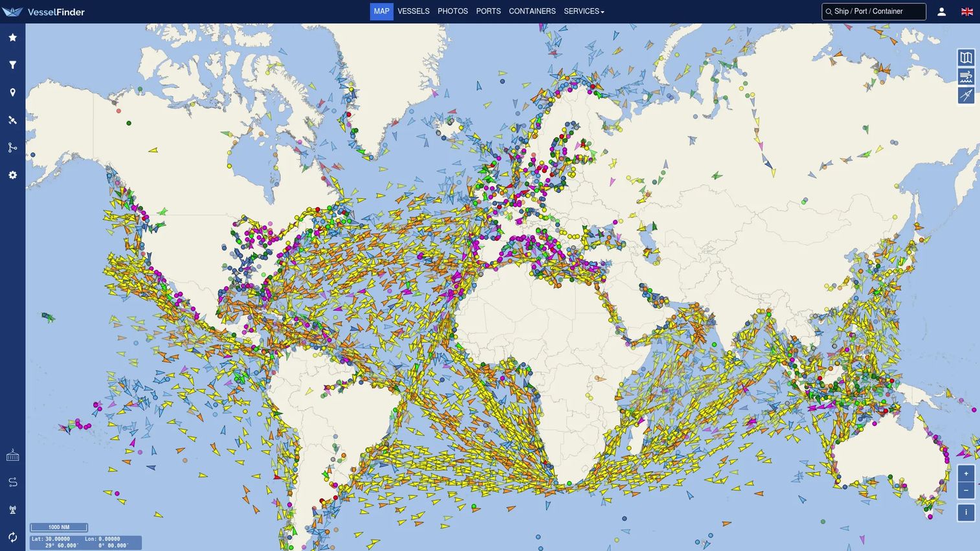Open the PORTS section
Image resolution: width=980 pixels, height=551 pixels.
point(489,12)
